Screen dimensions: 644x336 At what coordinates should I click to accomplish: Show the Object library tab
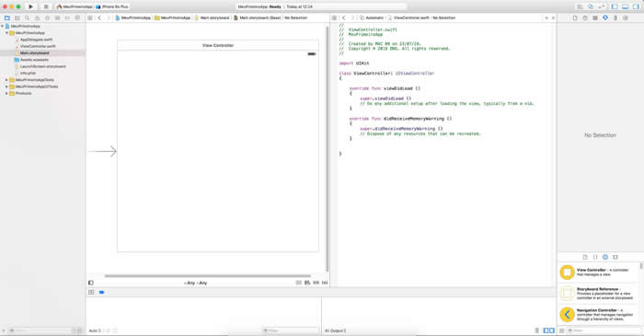pyautogui.click(x=605, y=257)
